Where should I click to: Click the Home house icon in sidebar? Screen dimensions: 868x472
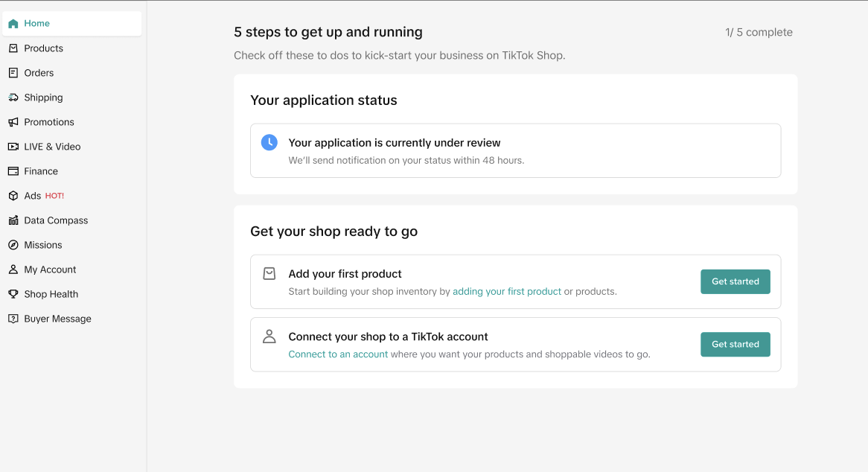(x=13, y=24)
